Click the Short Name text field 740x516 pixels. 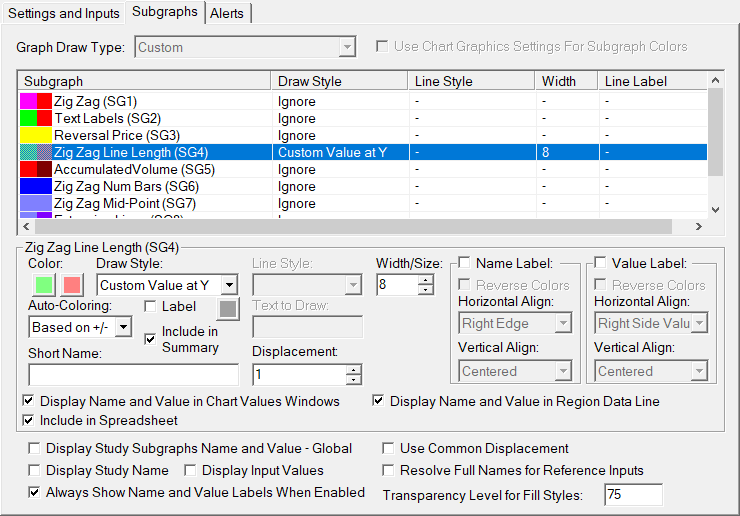134,375
